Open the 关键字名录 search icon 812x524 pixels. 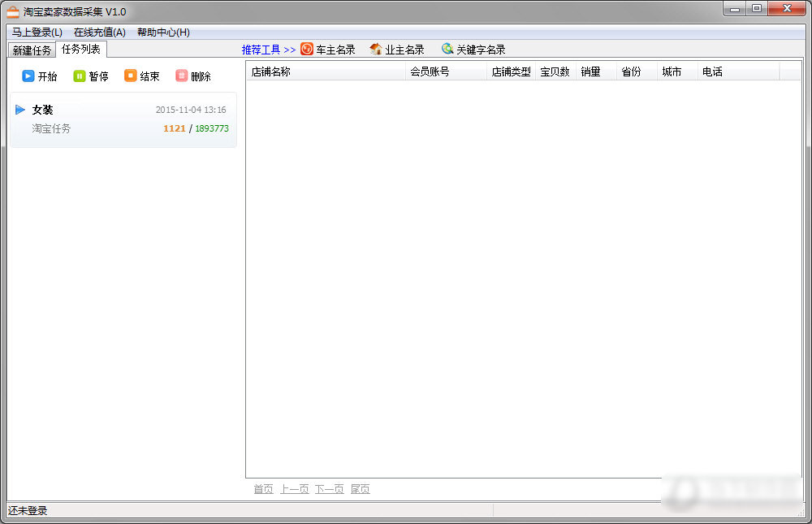coord(447,49)
